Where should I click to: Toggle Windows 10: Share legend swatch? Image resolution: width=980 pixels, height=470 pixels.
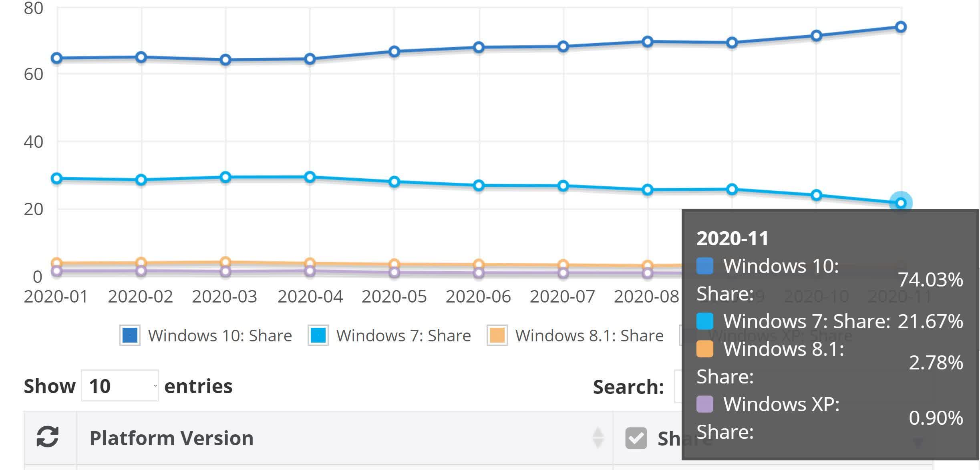130,335
